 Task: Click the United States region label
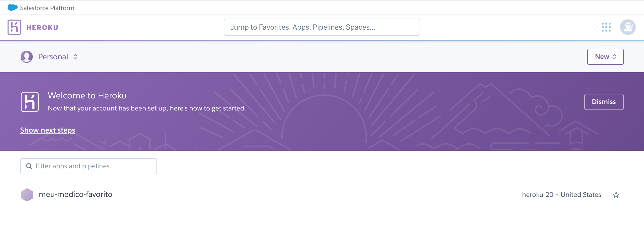[581, 195]
